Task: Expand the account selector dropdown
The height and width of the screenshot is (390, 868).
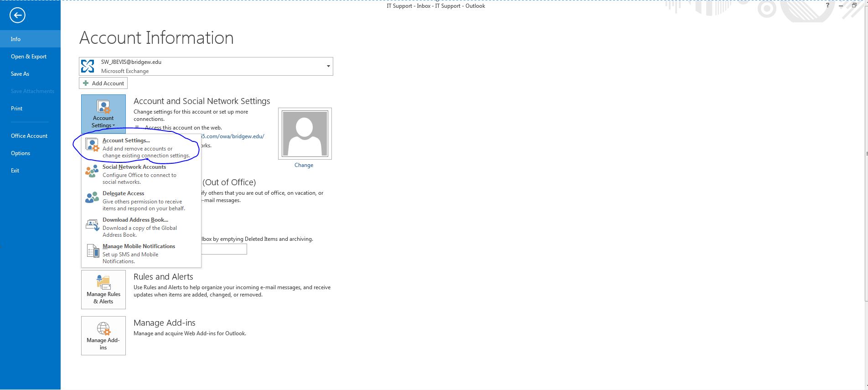Action: coord(328,67)
